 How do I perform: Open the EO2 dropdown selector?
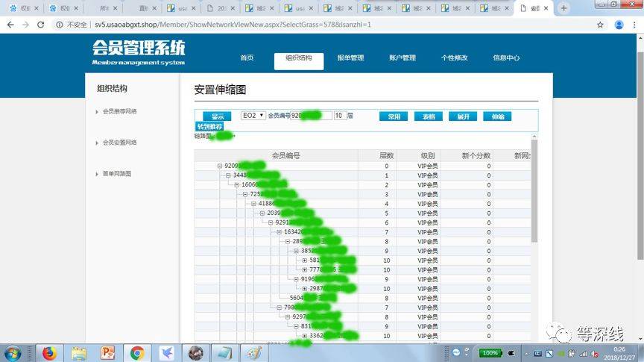click(253, 116)
